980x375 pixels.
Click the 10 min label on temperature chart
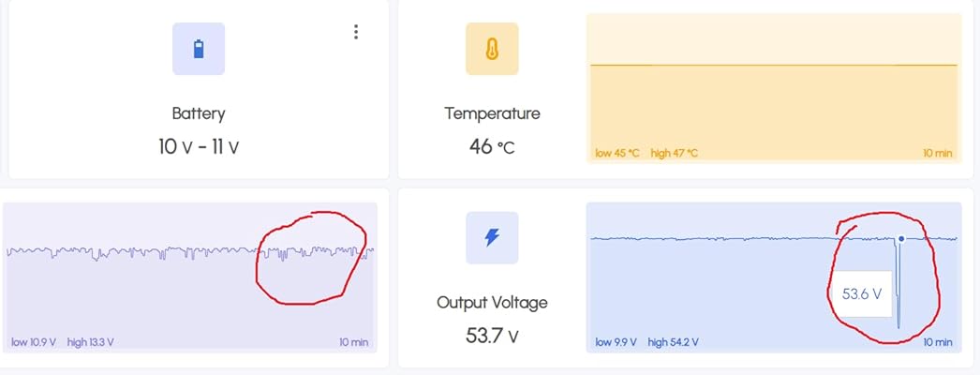click(x=937, y=153)
